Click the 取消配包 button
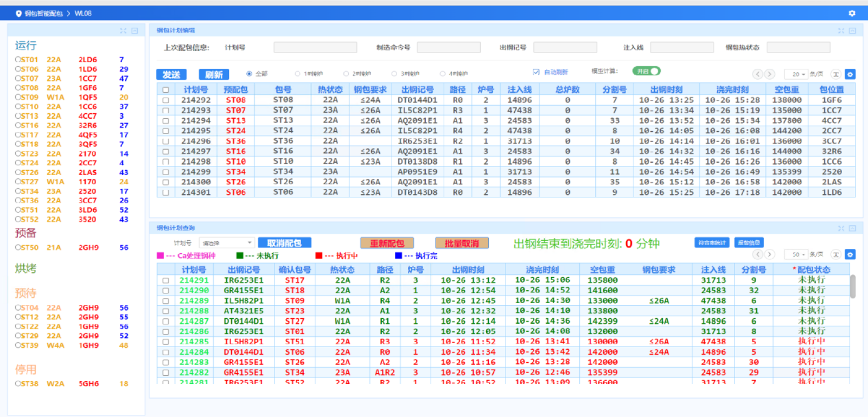 click(x=284, y=243)
